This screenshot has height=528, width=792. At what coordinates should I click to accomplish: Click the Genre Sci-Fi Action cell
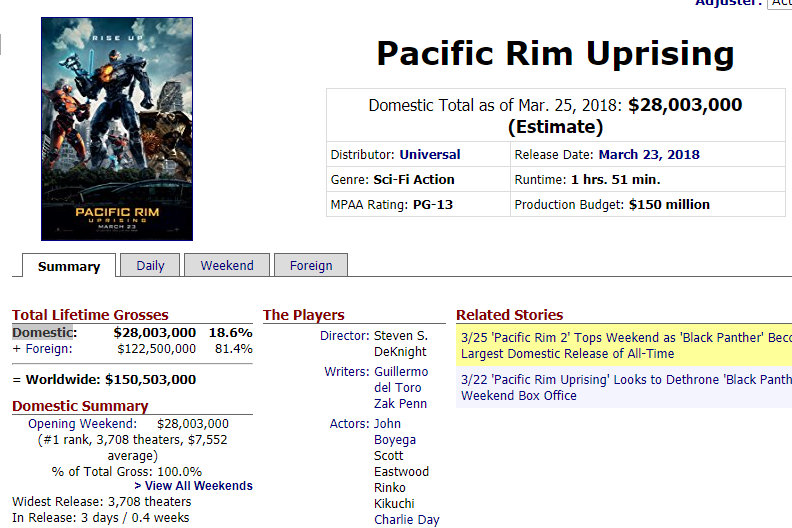pos(418,179)
